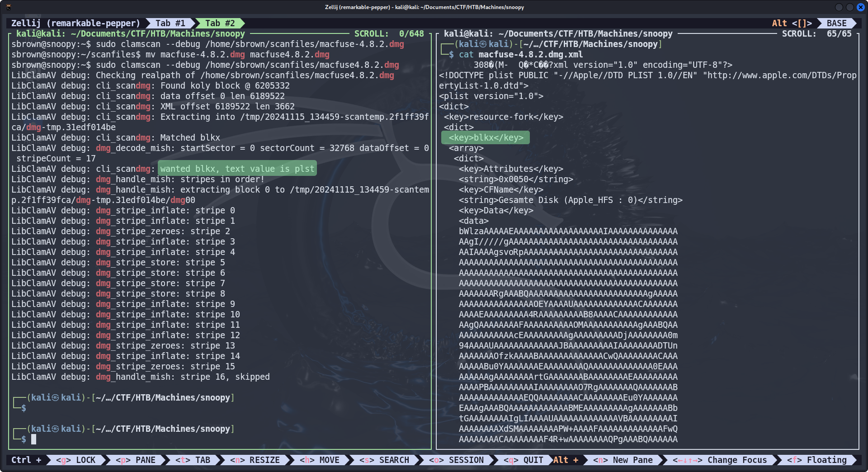Click highlighted 'wanted blkx' text in left pane
868x472 pixels.
click(237, 169)
